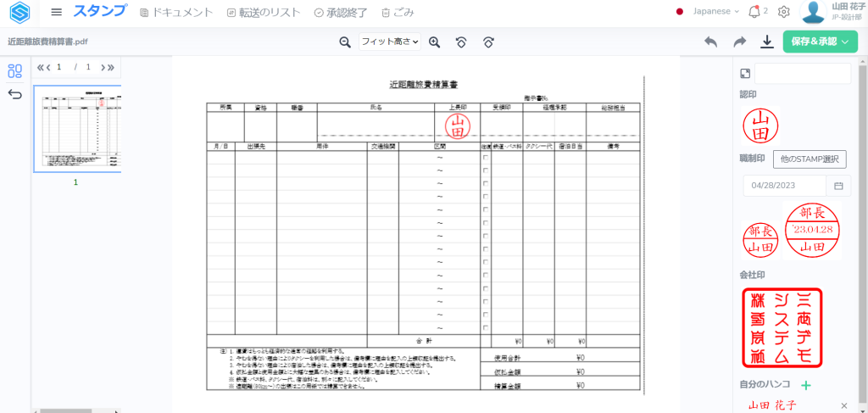Click the download icon
The image size is (868, 413).
(767, 42)
